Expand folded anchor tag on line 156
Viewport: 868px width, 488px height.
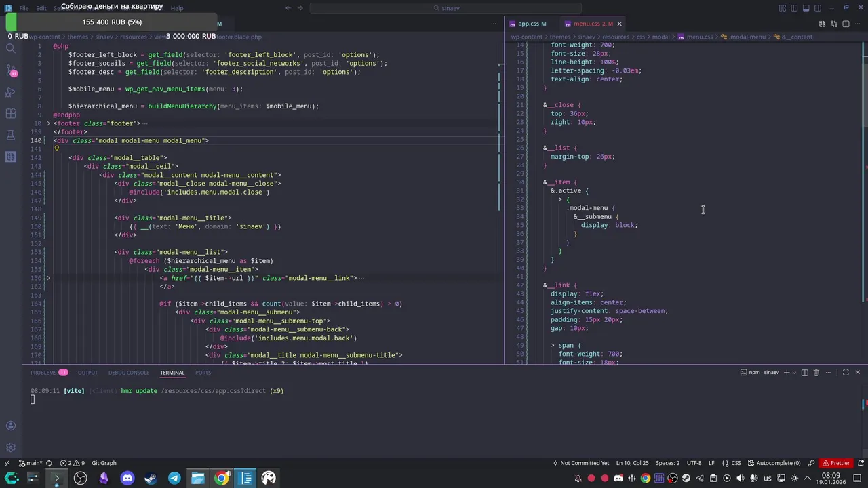[47, 278]
